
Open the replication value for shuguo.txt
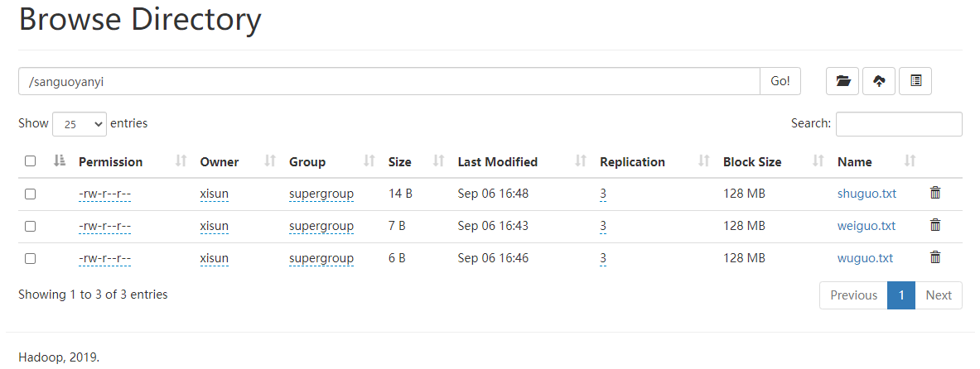603,194
